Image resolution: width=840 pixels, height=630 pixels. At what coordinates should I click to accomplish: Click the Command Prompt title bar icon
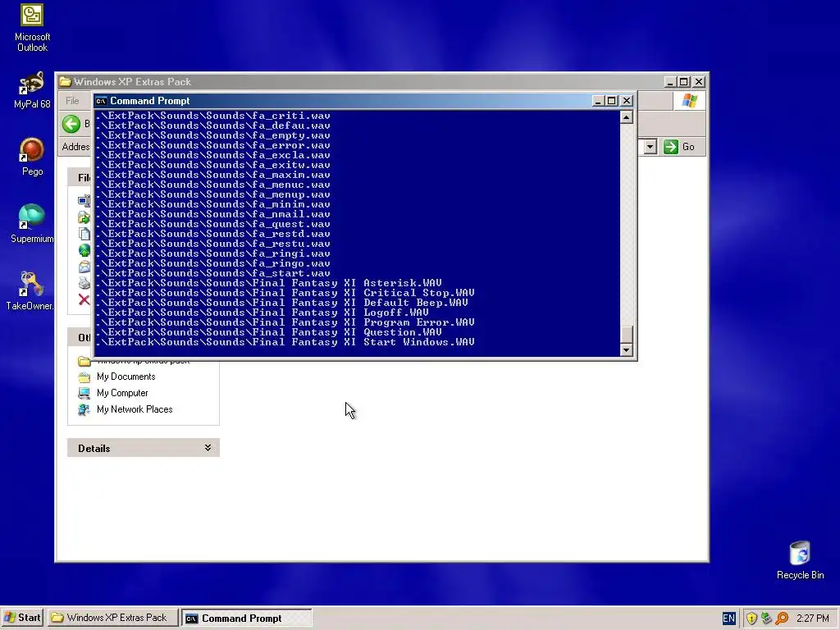pos(101,101)
